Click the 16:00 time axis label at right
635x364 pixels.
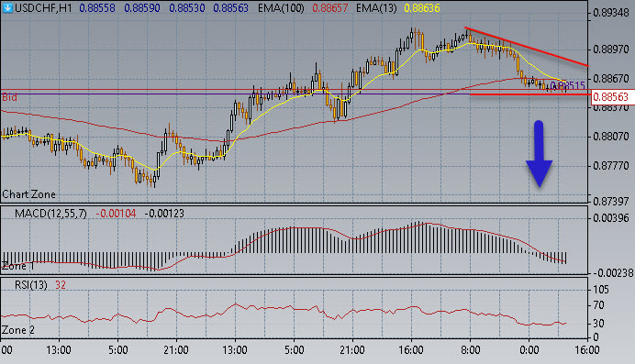click(587, 350)
